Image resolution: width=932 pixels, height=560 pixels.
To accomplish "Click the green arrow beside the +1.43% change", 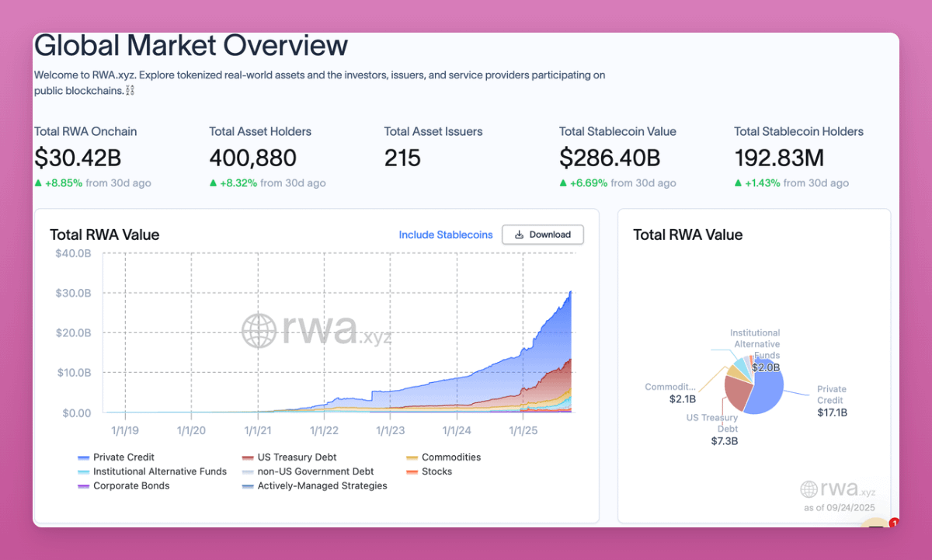I will click(x=738, y=183).
